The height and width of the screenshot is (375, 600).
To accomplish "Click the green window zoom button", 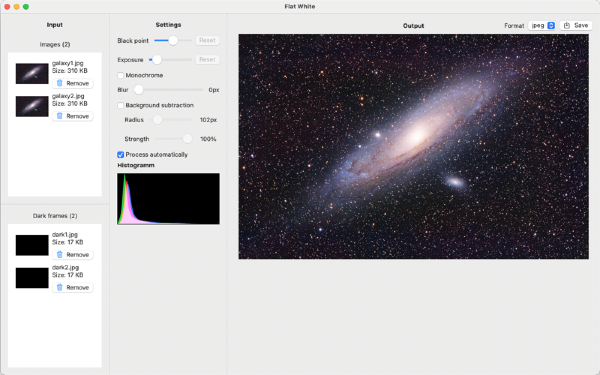I will coord(26,7).
